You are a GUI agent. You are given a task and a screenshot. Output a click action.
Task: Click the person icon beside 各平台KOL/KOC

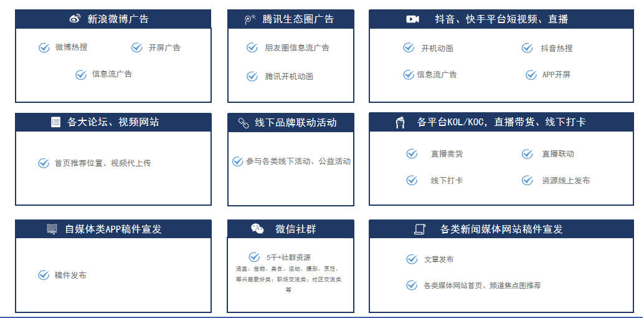point(400,123)
